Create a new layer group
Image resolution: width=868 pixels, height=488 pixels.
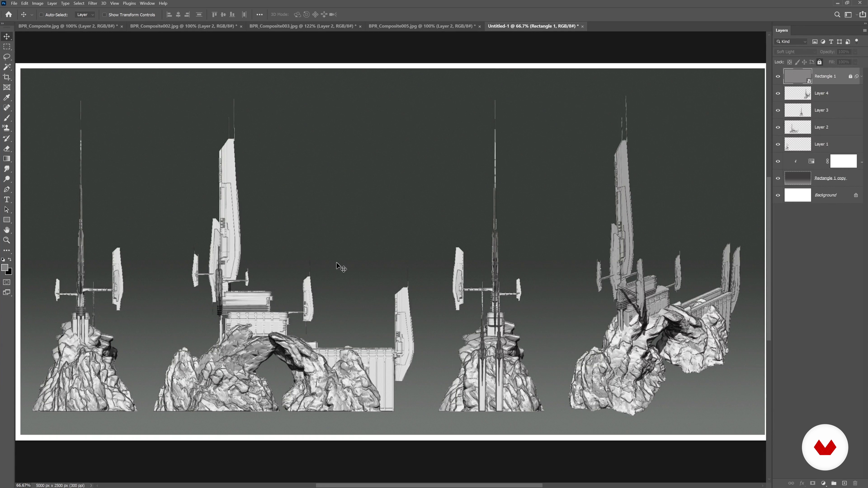coord(834,483)
